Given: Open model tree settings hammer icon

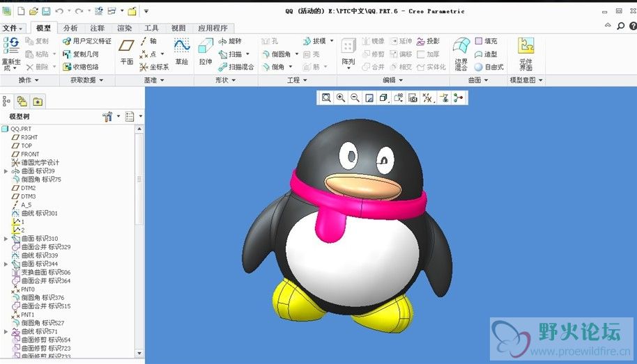Looking at the screenshot, I should pos(107,117).
